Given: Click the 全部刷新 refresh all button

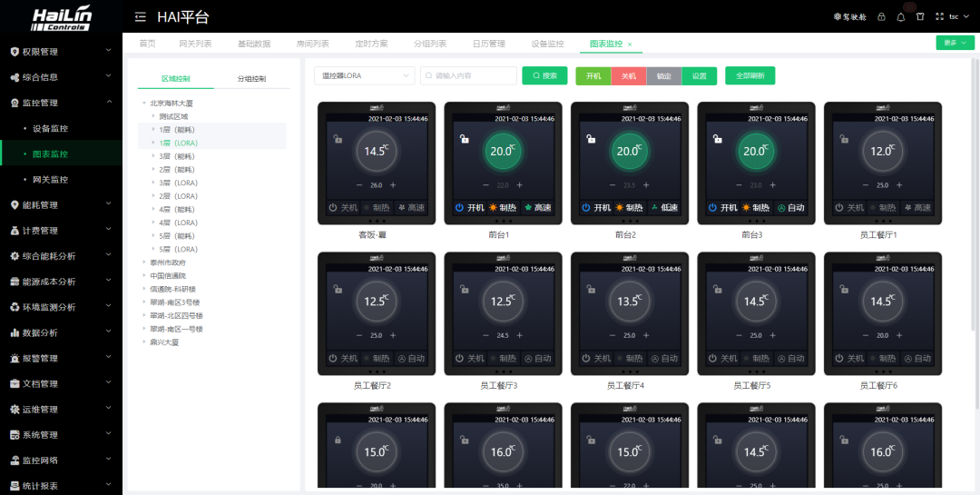Looking at the screenshot, I should (750, 76).
